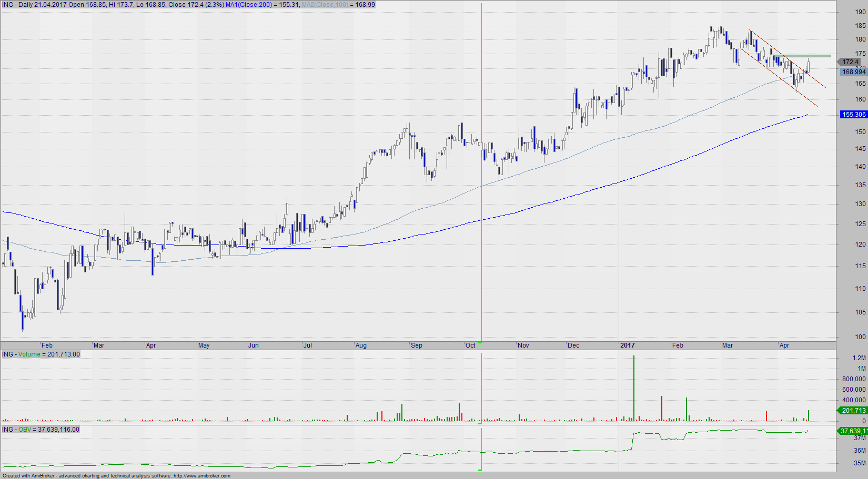Click the Oct label on time axis
868x479 pixels.
pos(470,345)
